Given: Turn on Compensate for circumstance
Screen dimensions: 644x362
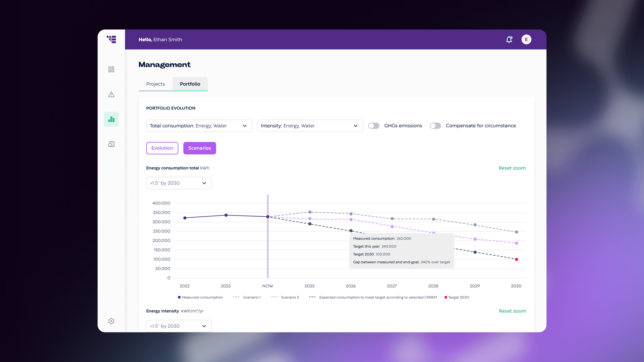Looking at the screenshot, I should (x=436, y=126).
